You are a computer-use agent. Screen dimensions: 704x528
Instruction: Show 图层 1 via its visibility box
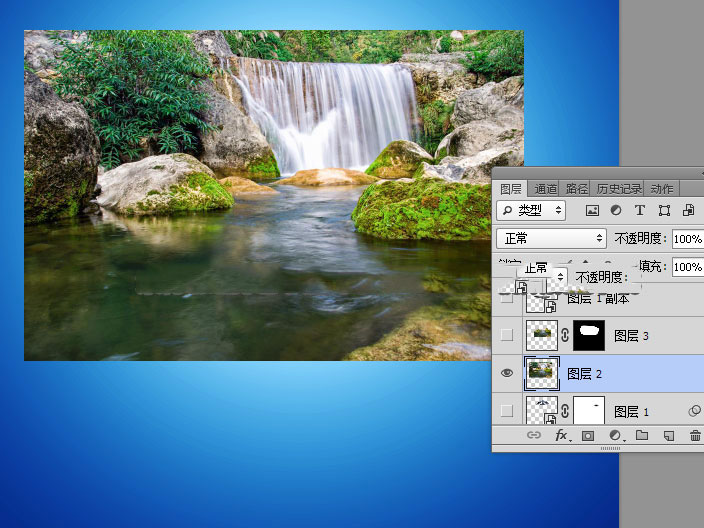tap(507, 410)
